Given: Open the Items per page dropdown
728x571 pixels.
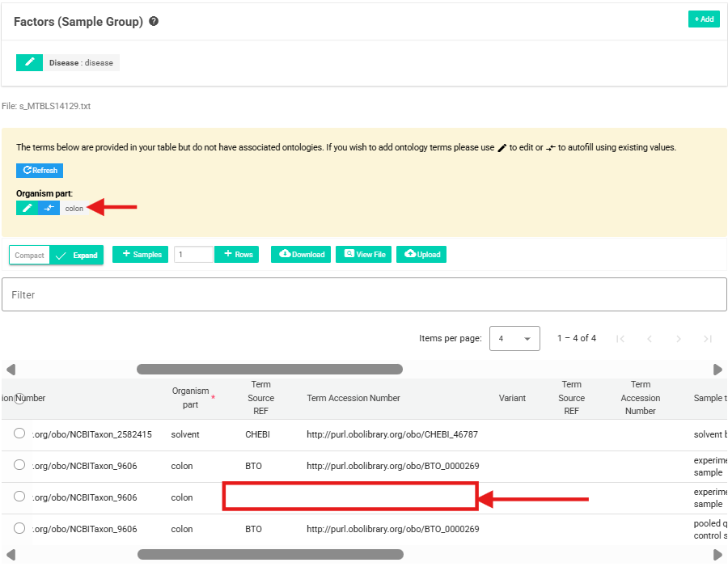Looking at the screenshot, I should click(x=514, y=338).
